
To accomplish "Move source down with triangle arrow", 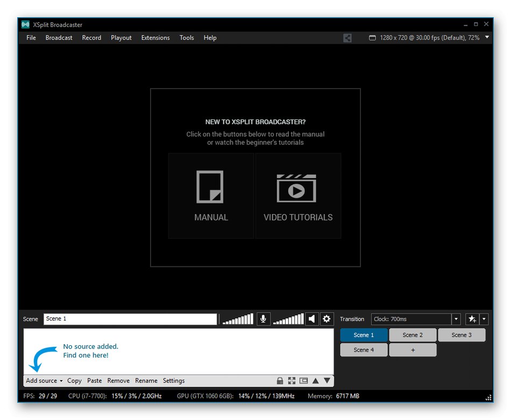I will click(327, 381).
